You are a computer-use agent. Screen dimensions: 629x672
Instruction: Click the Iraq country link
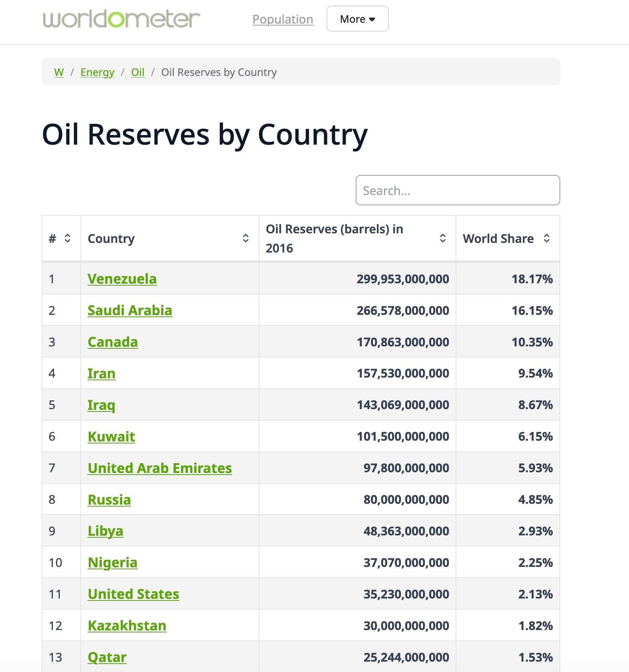point(101,405)
